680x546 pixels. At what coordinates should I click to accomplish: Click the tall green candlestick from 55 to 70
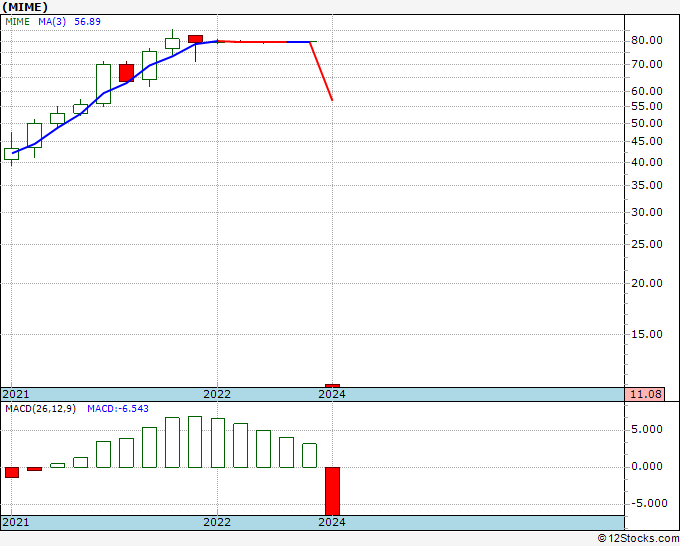(x=103, y=84)
